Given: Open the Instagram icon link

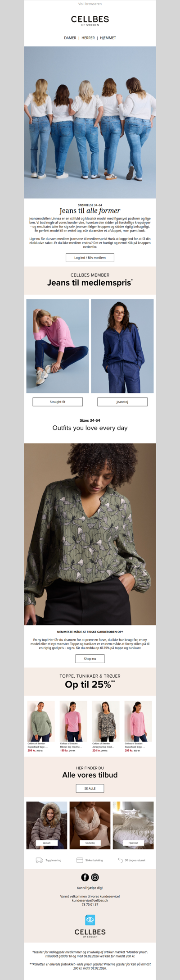Looking at the screenshot, I should tap(95, 877).
